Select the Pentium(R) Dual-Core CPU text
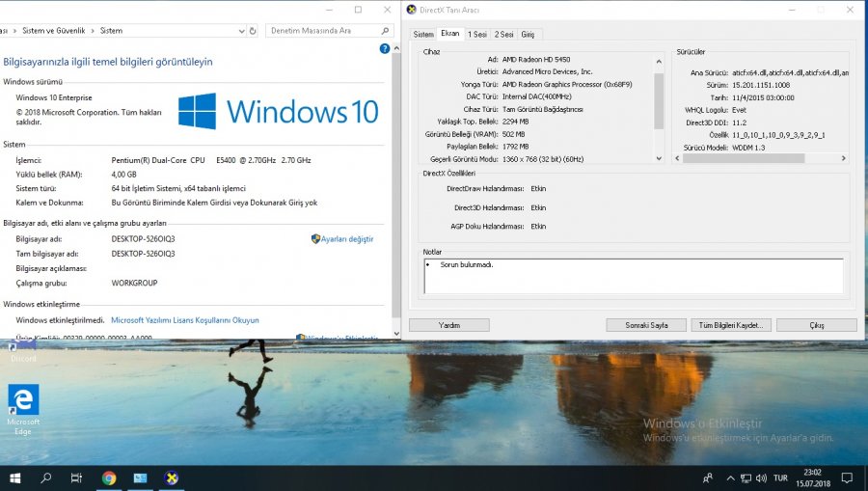 (211, 160)
